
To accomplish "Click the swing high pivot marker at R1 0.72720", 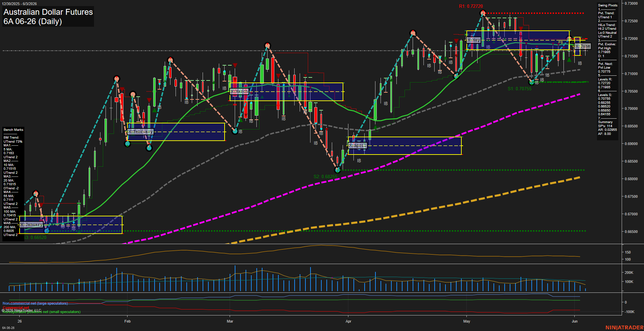I will [x=483, y=13].
